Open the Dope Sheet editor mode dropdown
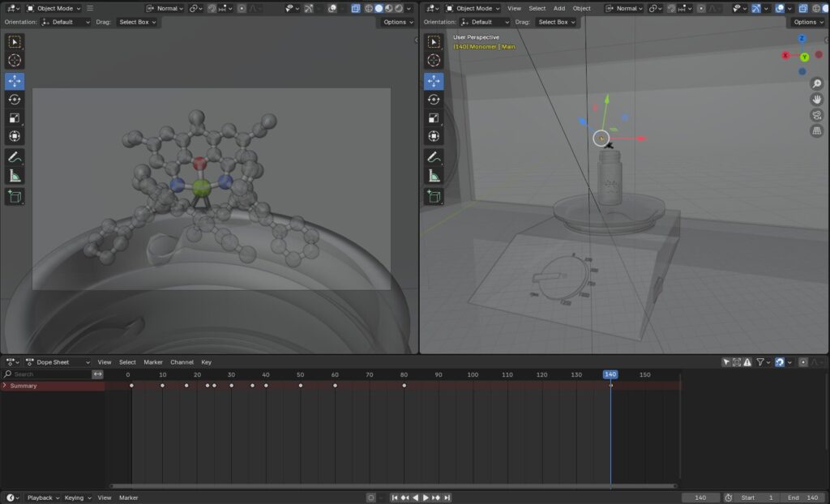The image size is (830, 504). (57, 362)
